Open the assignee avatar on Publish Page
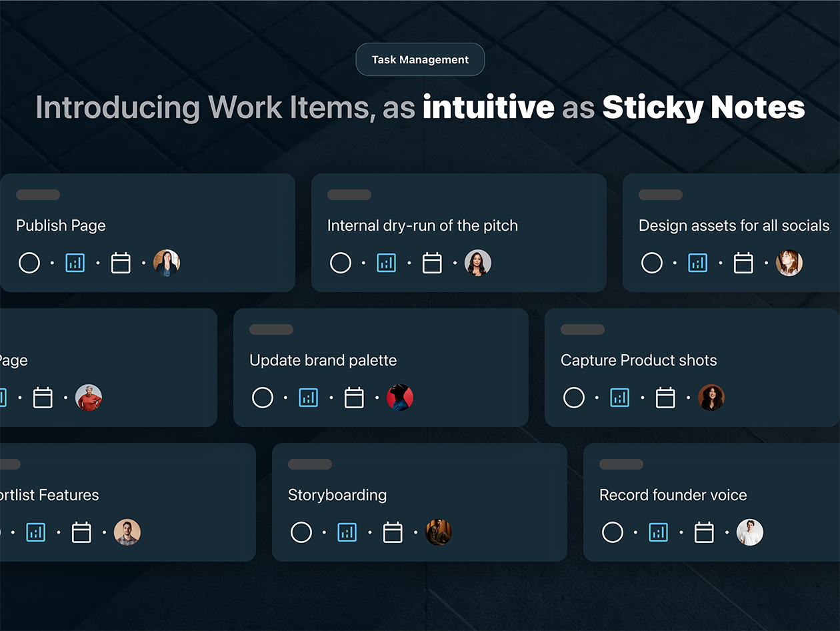 click(166, 263)
